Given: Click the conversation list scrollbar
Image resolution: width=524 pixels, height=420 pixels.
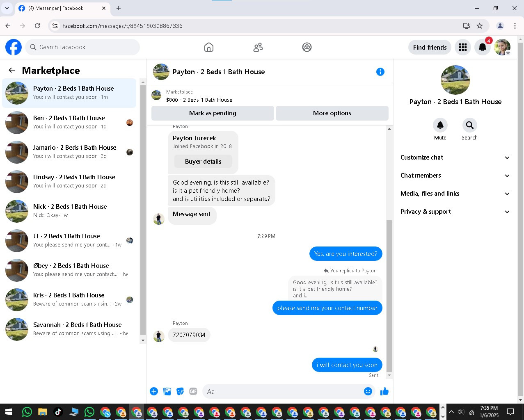Looking at the screenshot, I should [x=143, y=209].
